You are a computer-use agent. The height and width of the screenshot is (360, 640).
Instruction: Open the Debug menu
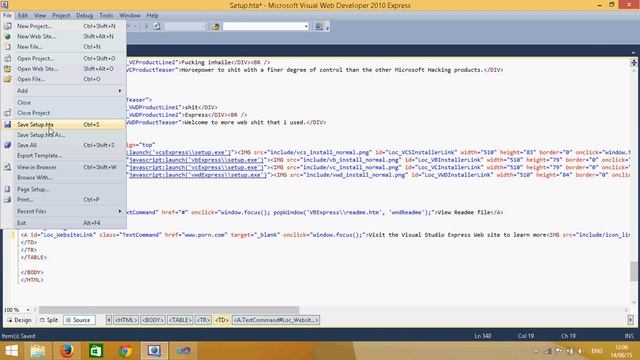84,16
